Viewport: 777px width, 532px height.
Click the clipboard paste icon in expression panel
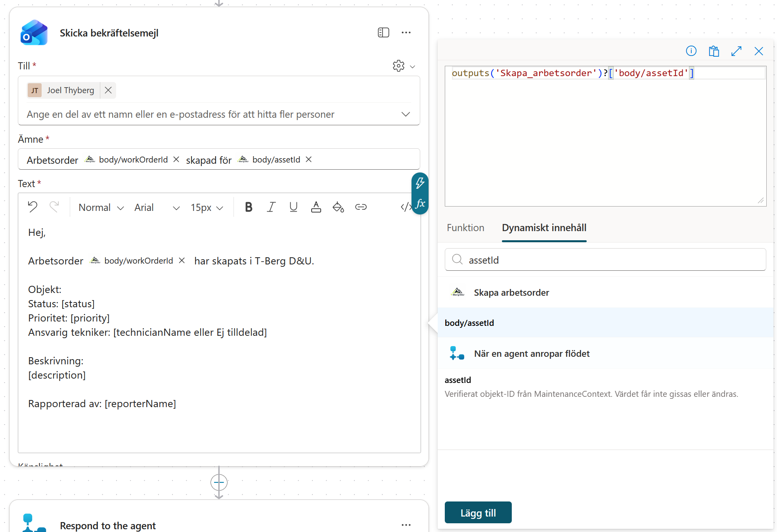(714, 51)
